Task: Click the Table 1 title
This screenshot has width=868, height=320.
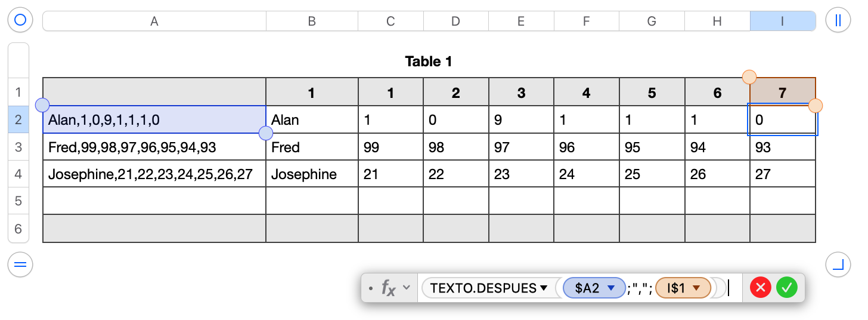Action: coord(429,61)
